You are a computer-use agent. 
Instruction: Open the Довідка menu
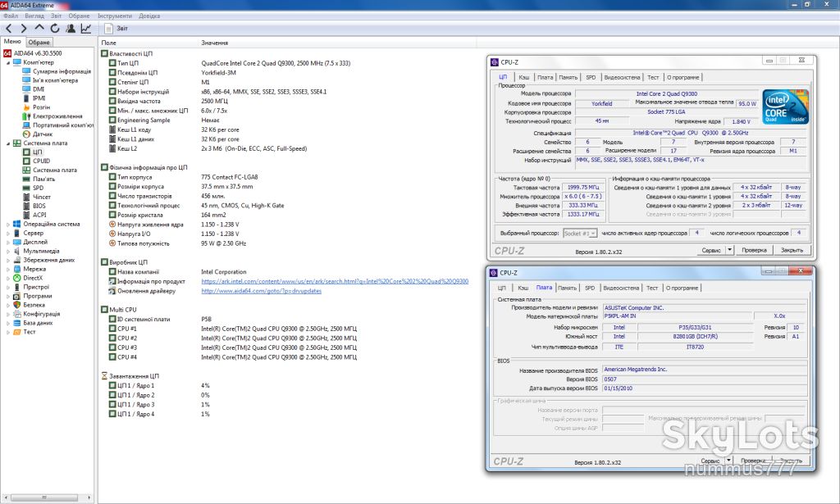tap(149, 16)
